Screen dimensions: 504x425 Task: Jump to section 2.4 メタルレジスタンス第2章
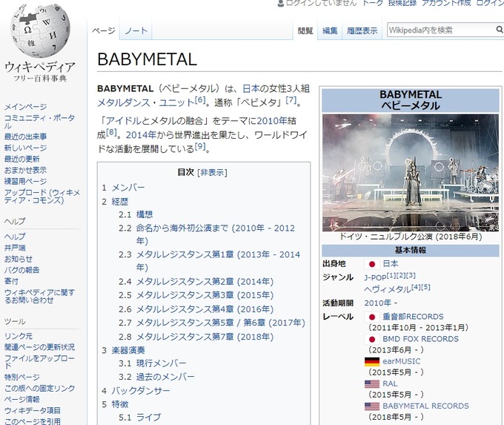[205, 282]
